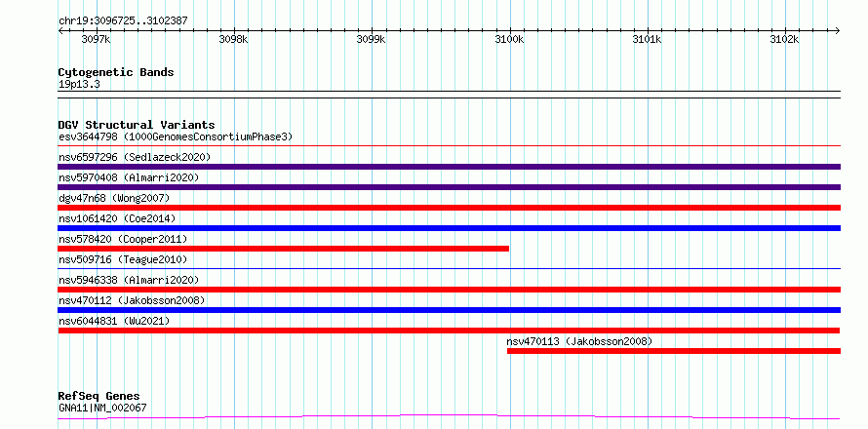Open dgv47n68 (Wong2007) variant label
Image resolution: width=868 pixels, height=429 pixels.
tap(114, 198)
